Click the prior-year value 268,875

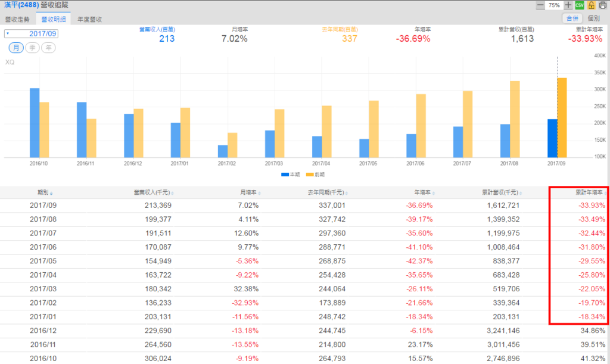[x=332, y=261]
